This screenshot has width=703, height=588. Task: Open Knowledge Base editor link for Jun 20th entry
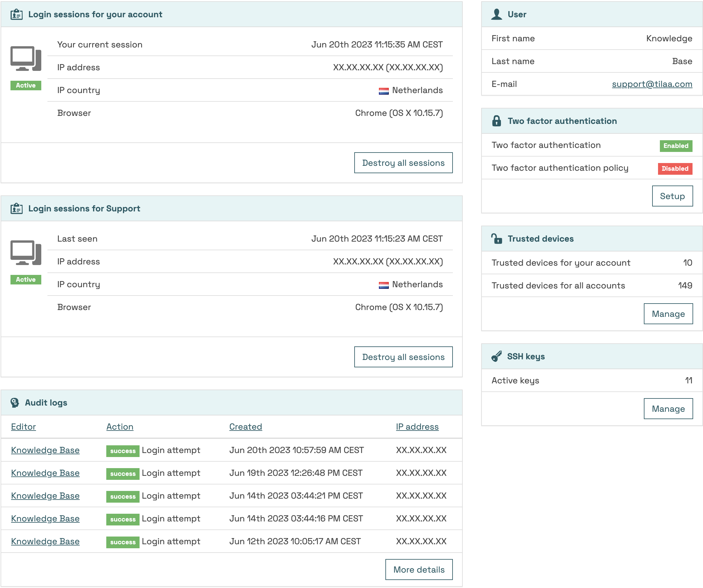45,450
